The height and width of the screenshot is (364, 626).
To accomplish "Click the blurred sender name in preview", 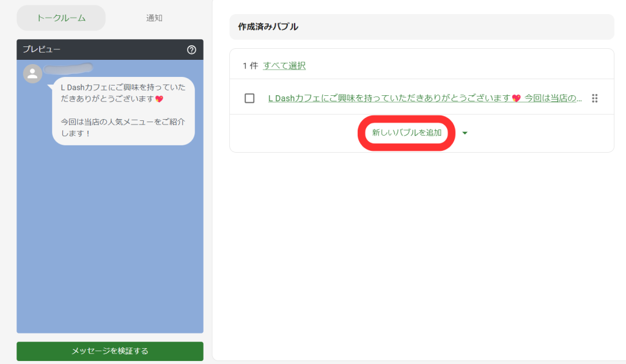I will [x=68, y=68].
